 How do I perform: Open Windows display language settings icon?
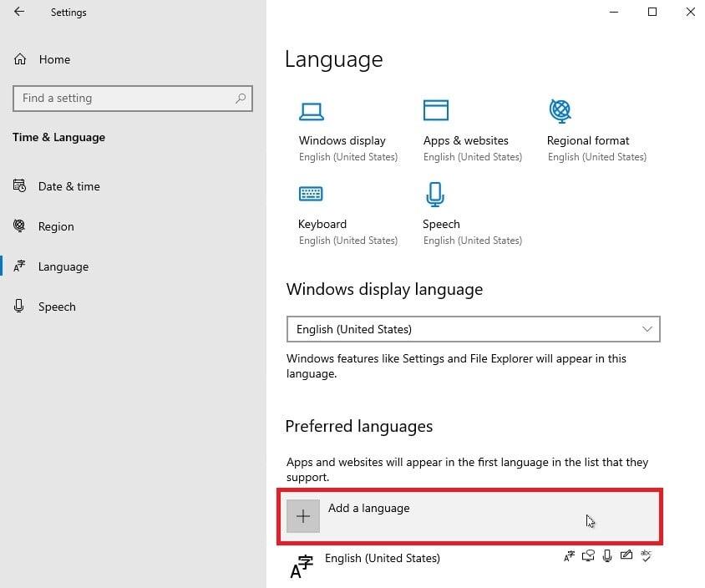(x=312, y=110)
